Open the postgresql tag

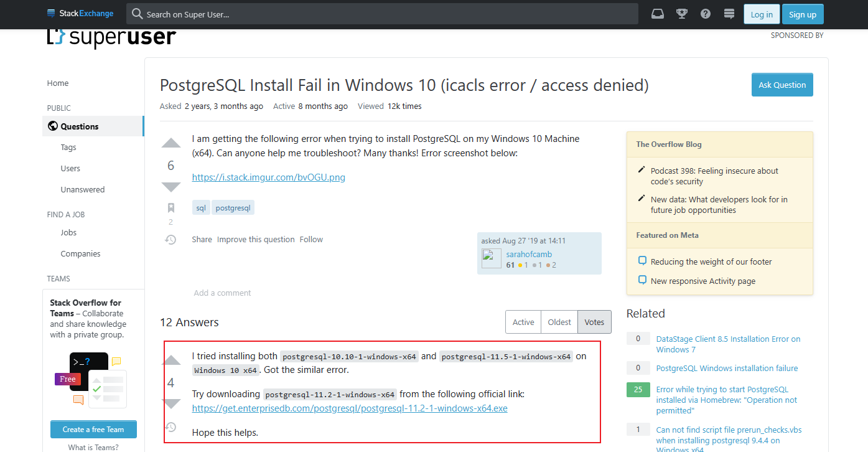pyautogui.click(x=233, y=207)
